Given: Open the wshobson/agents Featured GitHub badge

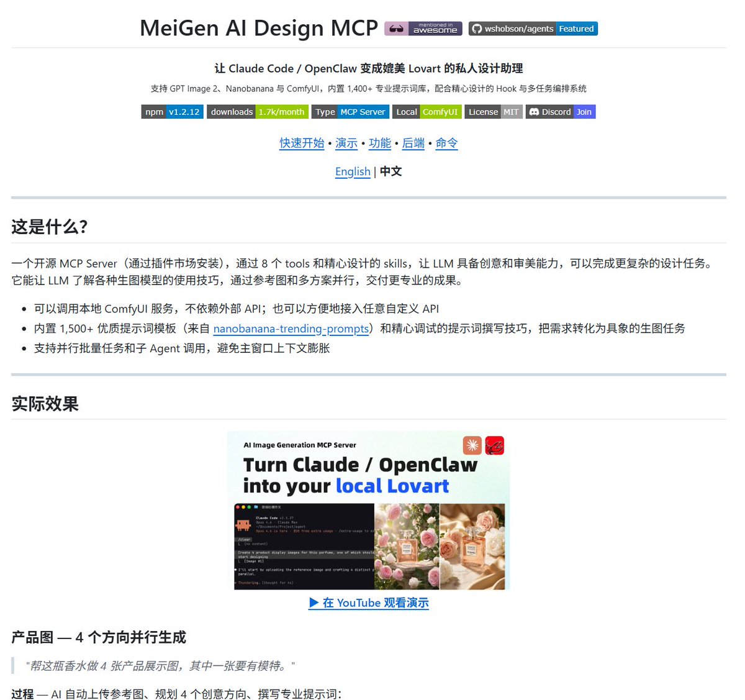Looking at the screenshot, I should (x=533, y=29).
